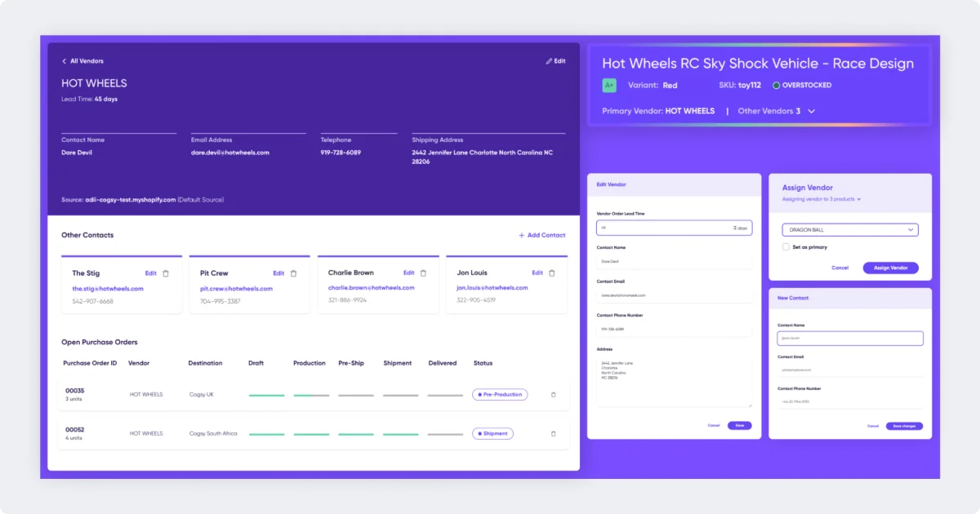Open the.stig@hotwheels.com email link
This screenshot has height=514, width=980.
[108, 289]
